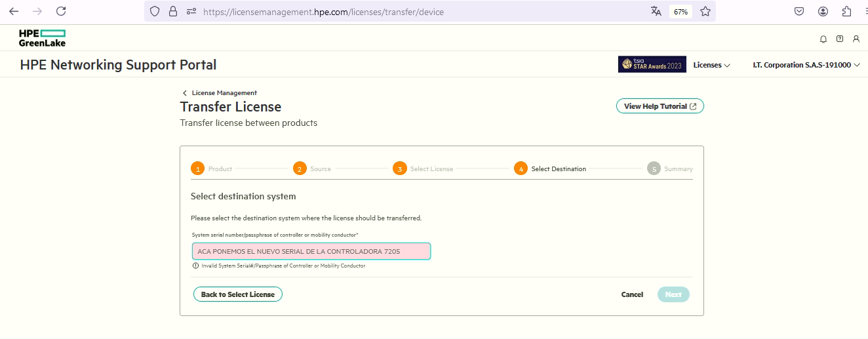Click the HPE GreenLake logo
Screen dimensions: 868x339
pyautogui.click(x=42, y=38)
